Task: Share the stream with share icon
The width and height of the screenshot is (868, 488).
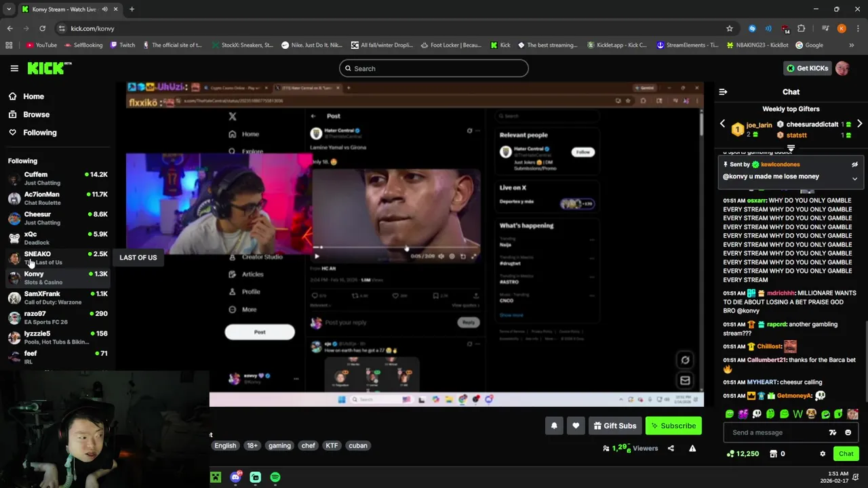Action: point(671,448)
